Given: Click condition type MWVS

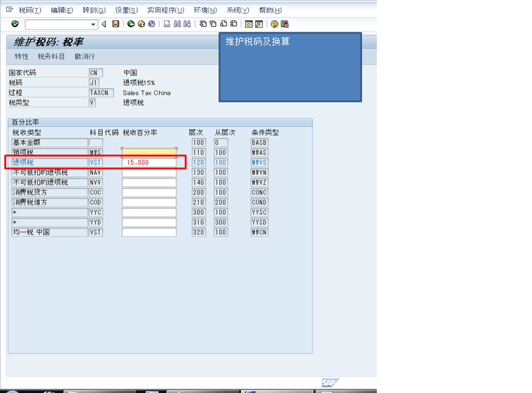Looking at the screenshot, I should pyautogui.click(x=259, y=162).
